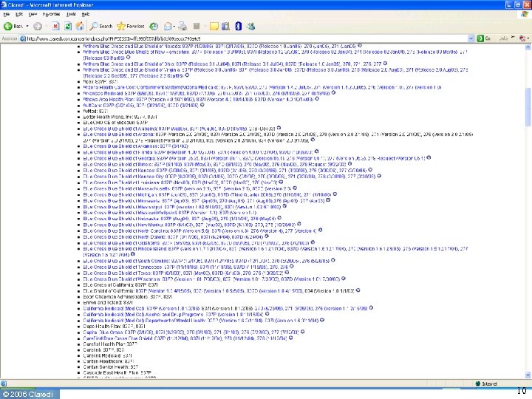Click info icon after Anthem Ohio entry

click(385, 64)
